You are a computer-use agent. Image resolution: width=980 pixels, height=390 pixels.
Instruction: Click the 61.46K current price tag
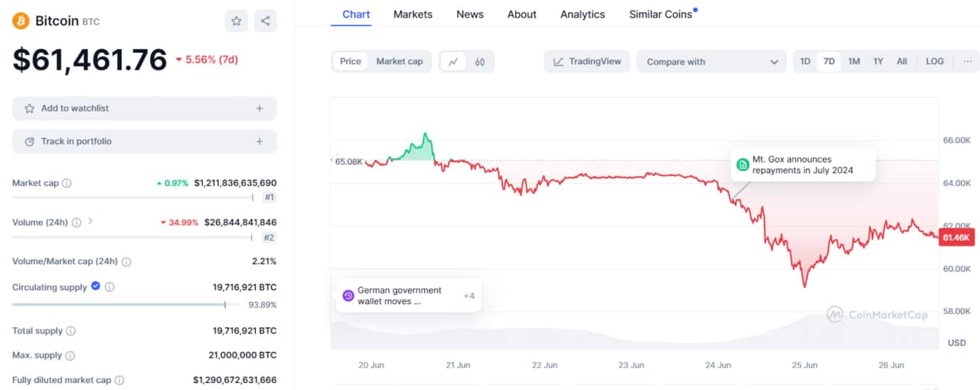(x=957, y=238)
